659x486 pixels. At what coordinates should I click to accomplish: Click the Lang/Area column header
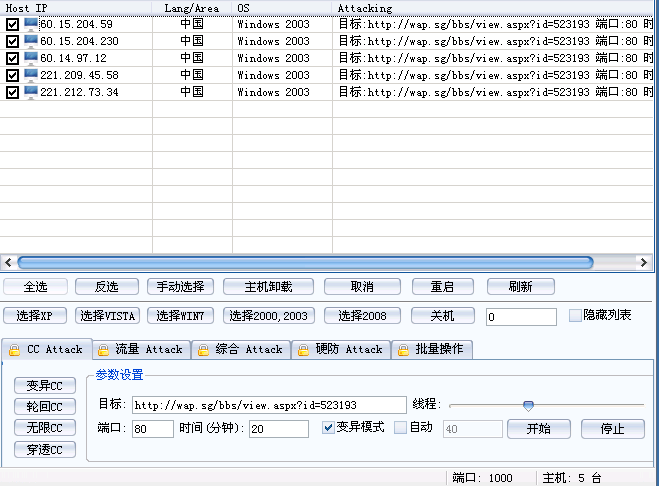tap(192, 8)
